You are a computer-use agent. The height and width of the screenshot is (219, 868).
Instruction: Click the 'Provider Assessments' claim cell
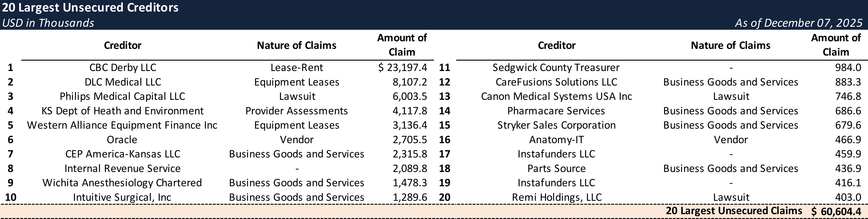[x=297, y=111]
